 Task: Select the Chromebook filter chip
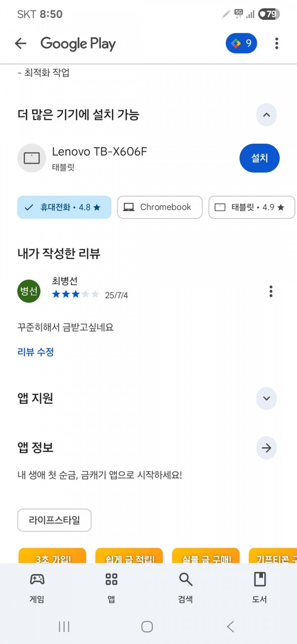click(x=160, y=207)
